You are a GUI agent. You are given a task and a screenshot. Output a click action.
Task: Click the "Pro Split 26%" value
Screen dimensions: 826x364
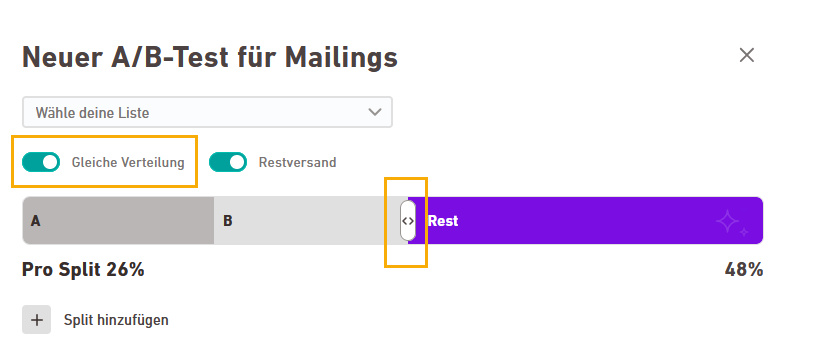click(83, 270)
